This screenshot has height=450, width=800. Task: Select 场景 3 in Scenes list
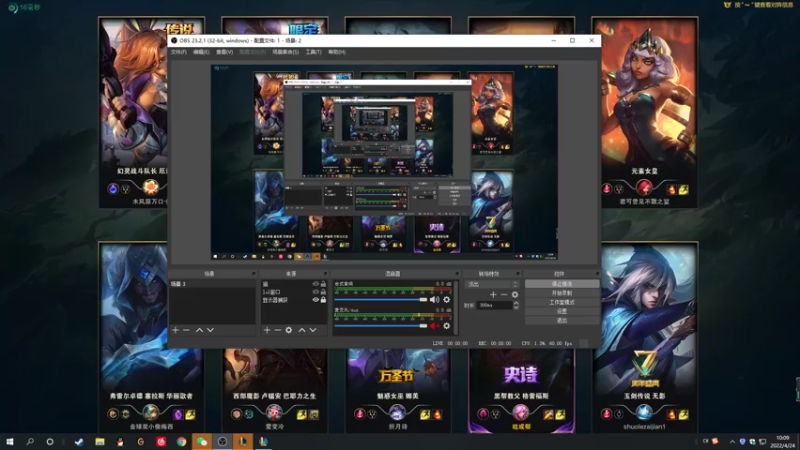tap(212, 284)
